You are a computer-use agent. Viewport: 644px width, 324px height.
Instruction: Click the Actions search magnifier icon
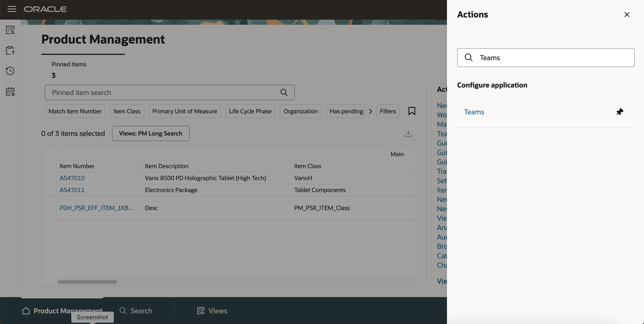pos(468,58)
